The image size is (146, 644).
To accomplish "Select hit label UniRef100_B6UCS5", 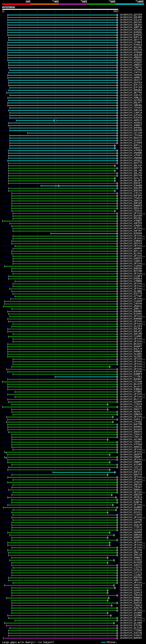I will [x=131, y=138].
